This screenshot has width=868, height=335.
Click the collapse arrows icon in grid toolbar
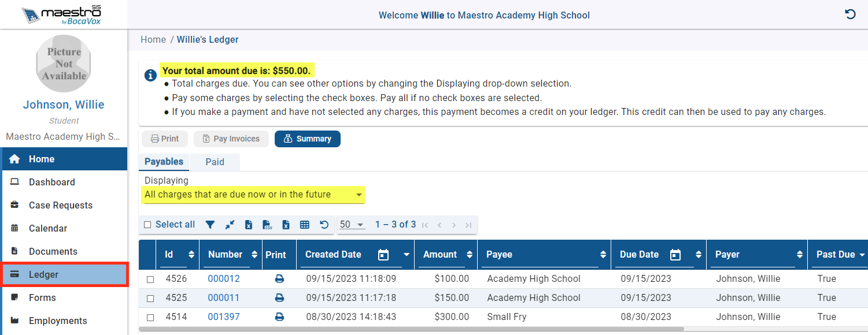pos(230,225)
